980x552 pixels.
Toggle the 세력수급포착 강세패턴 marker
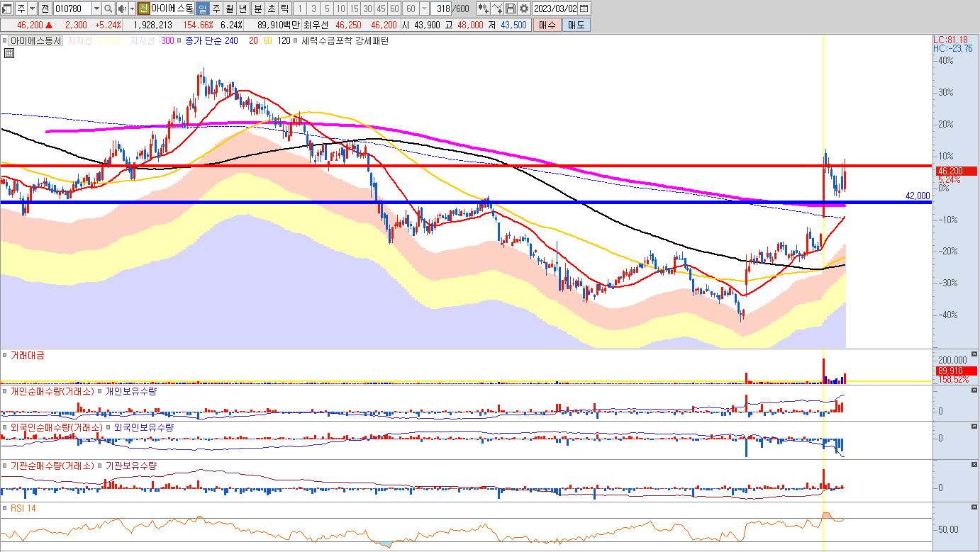pyautogui.click(x=296, y=41)
